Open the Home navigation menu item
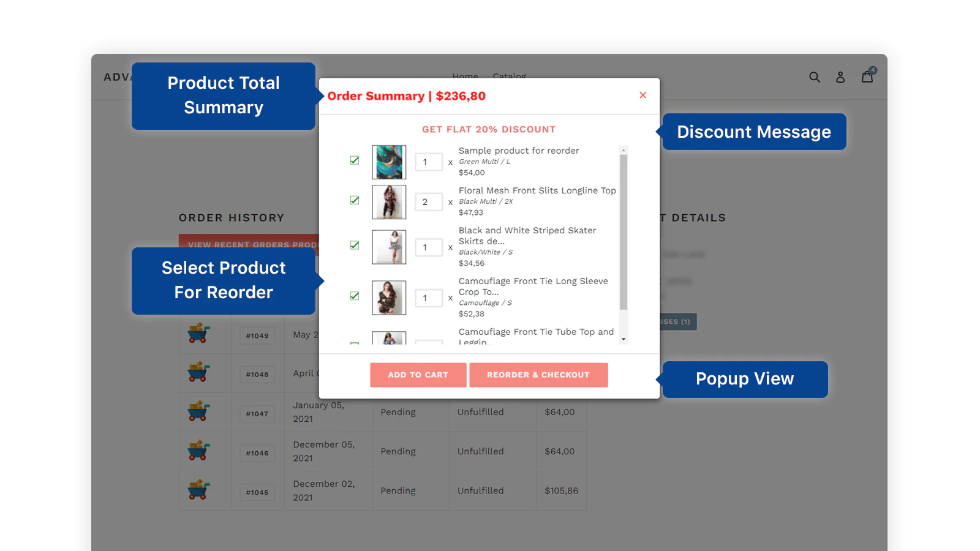980x551 pixels. 466,77
